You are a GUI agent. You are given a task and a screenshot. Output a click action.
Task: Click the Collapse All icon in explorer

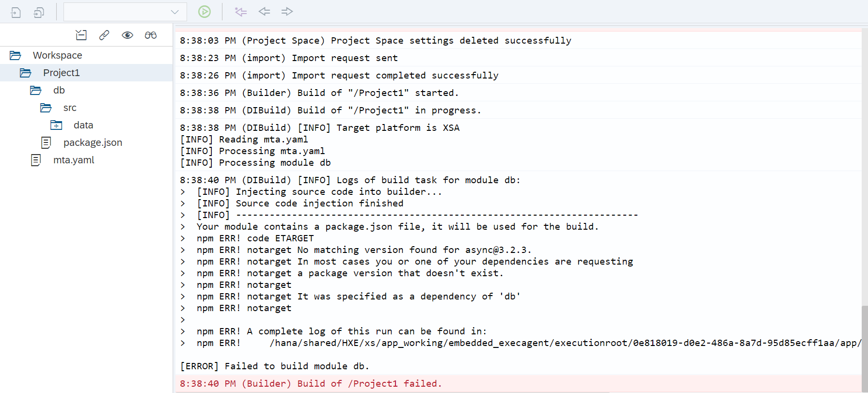pos(81,35)
